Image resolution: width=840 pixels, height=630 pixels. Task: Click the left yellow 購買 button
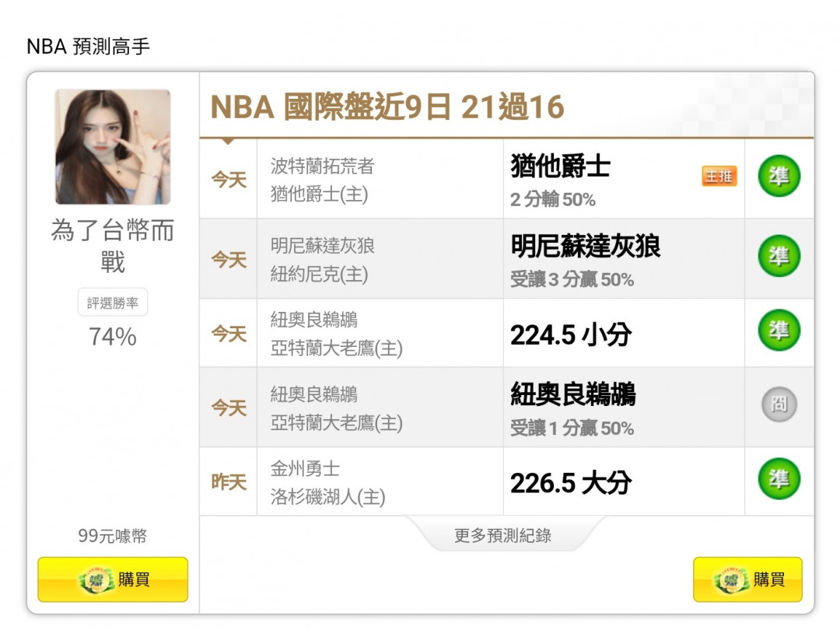[x=113, y=579]
